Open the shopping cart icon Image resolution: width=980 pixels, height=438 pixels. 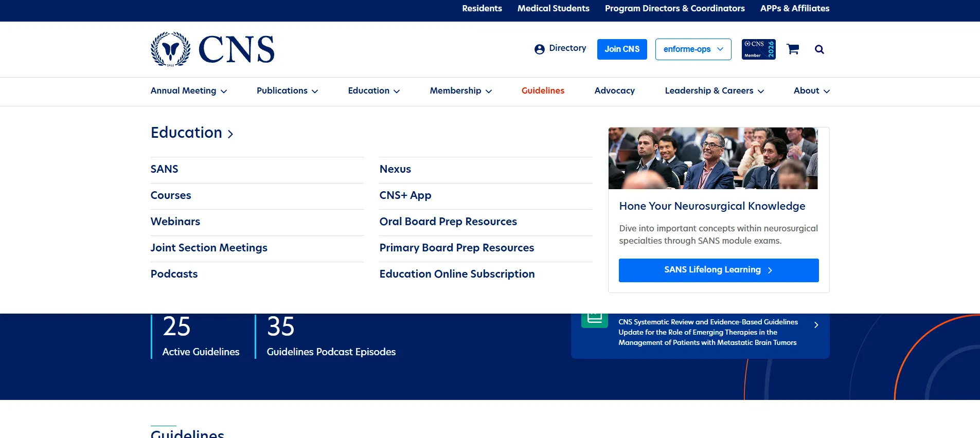pyautogui.click(x=793, y=49)
